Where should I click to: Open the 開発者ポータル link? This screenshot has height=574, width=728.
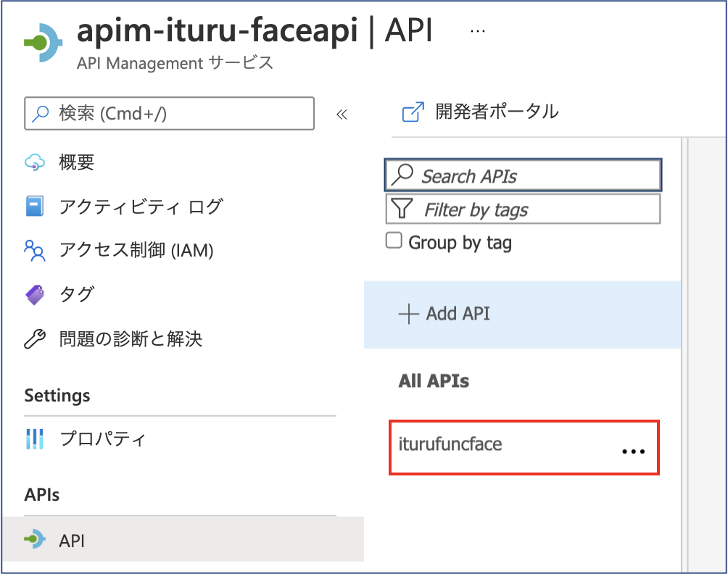[497, 112]
